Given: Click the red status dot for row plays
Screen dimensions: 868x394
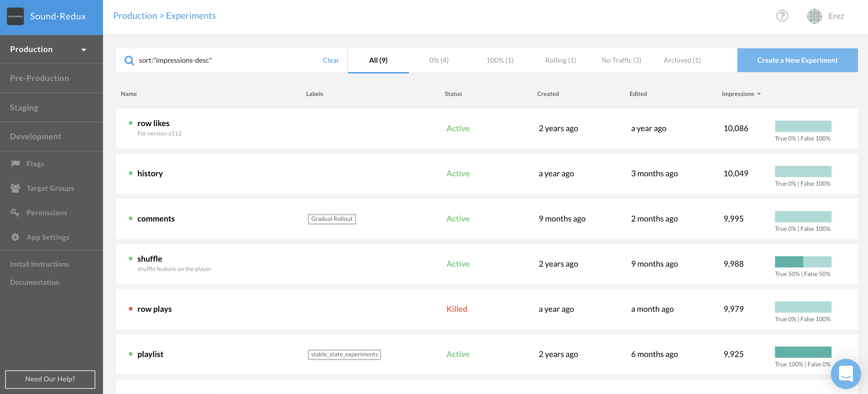Looking at the screenshot, I should [x=130, y=309].
